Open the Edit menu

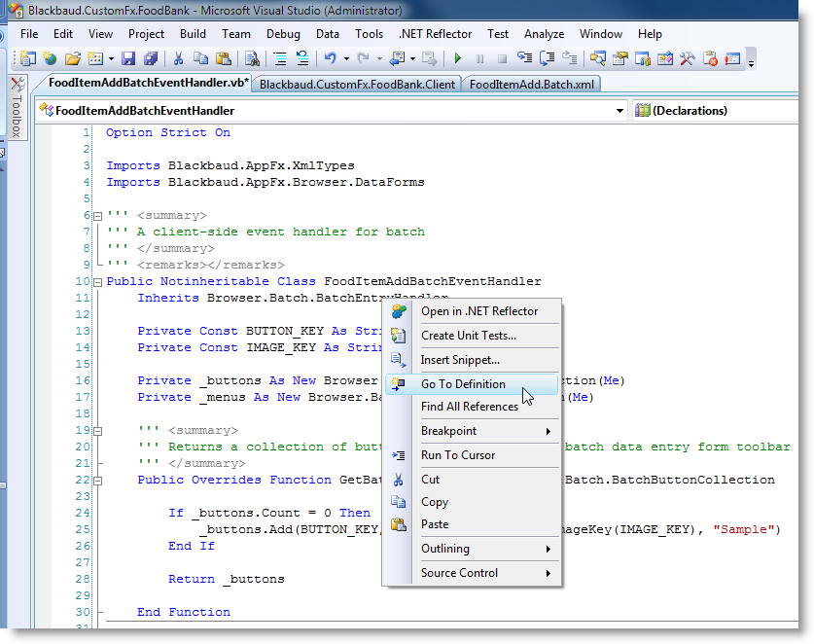63,34
